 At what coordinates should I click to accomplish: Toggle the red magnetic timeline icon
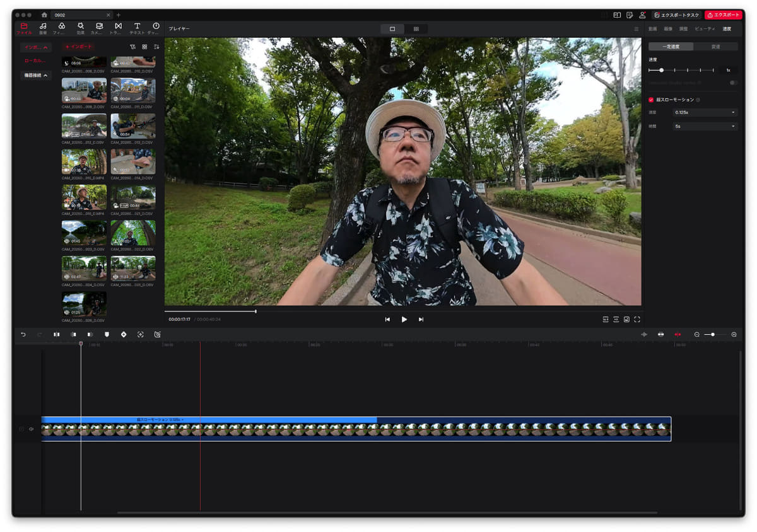(678, 334)
